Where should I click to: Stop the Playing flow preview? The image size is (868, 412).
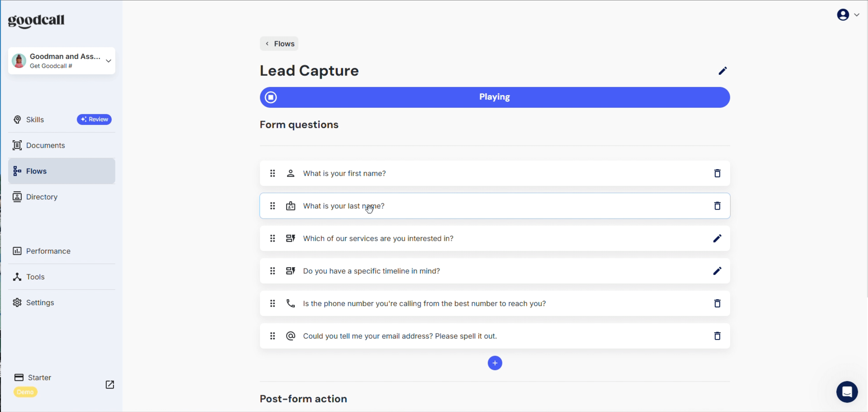(271, 97)
